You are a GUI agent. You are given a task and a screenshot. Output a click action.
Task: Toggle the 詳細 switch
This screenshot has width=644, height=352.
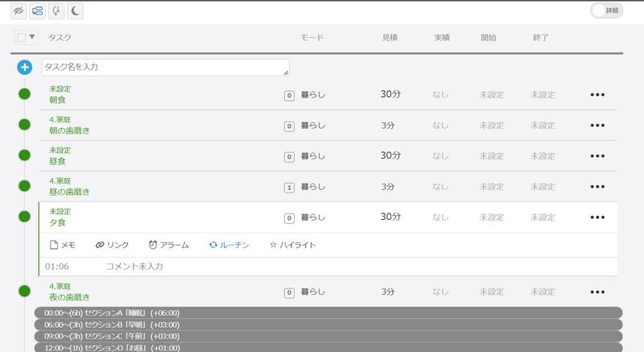coord(607,10)
